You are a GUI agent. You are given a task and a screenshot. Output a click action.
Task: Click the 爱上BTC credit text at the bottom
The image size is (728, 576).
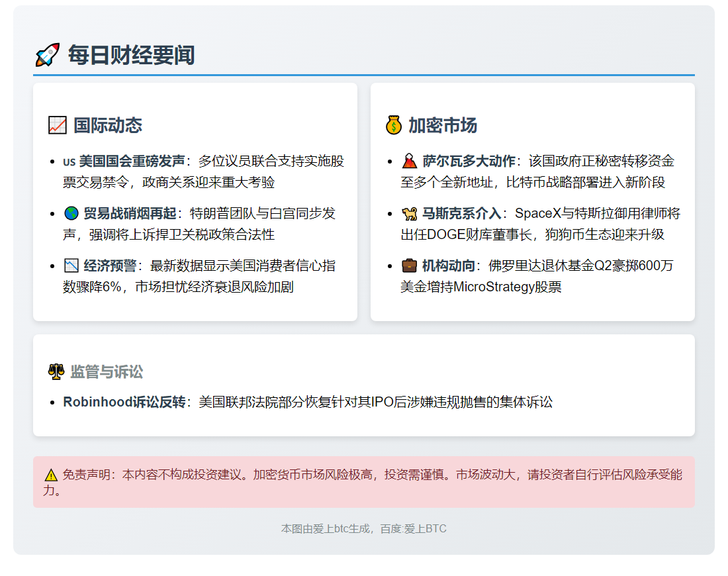(x=363, y=528)
